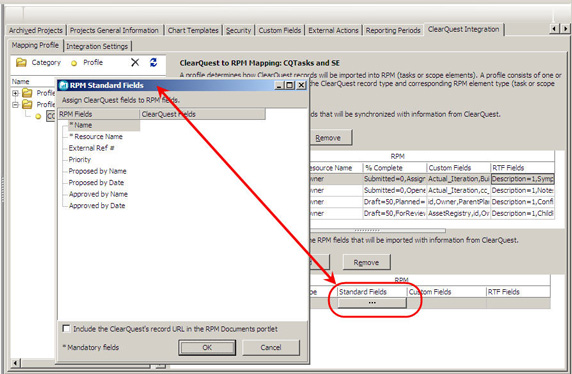This screenshot has height=374, width=572.
Task: Open the Integration Settings subtab
Action: pyautogui.click(x=97, y=46)
